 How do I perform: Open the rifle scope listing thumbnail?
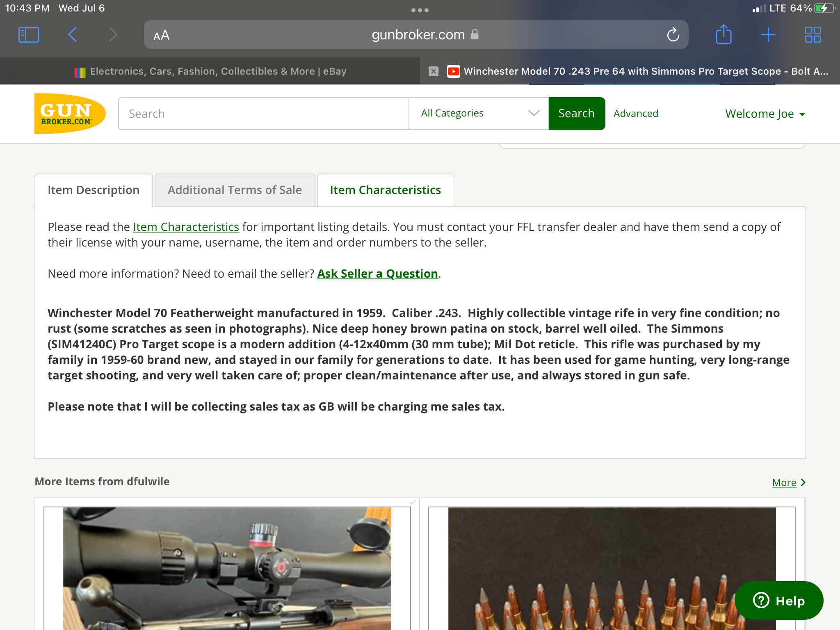pyautogui.click(x=227, y=568)
